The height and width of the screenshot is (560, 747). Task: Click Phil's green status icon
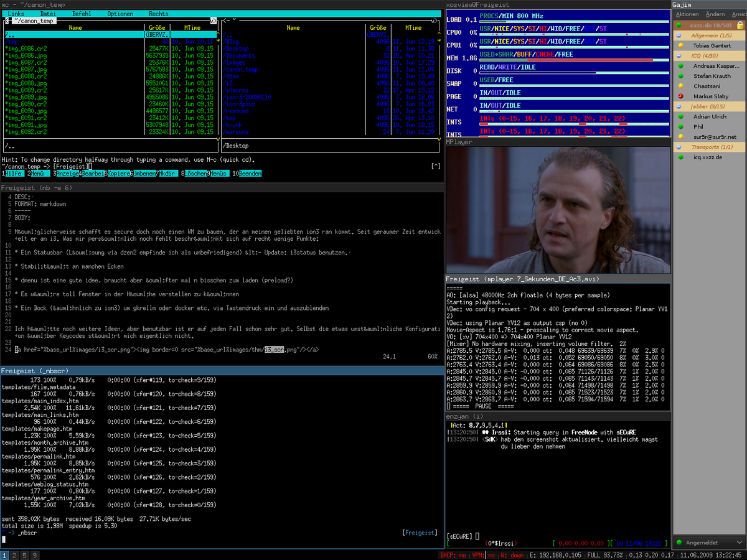(680, 126)
